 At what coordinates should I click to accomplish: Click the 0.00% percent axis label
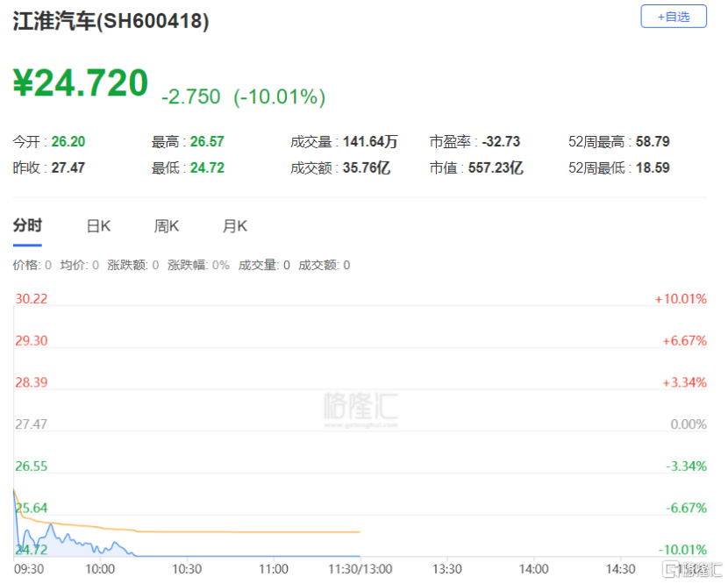tap(689, 424)
